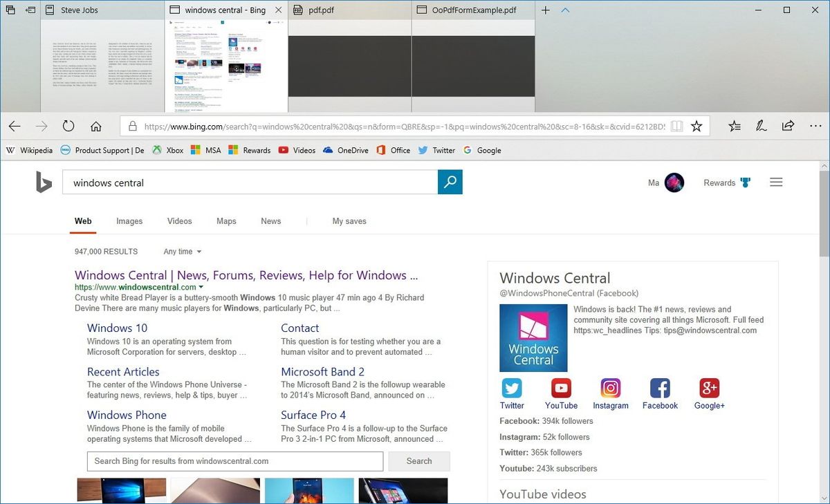This screenshot has height=504, width=830.
Task: Refresh the Bing search page
Action: point(68,127)
